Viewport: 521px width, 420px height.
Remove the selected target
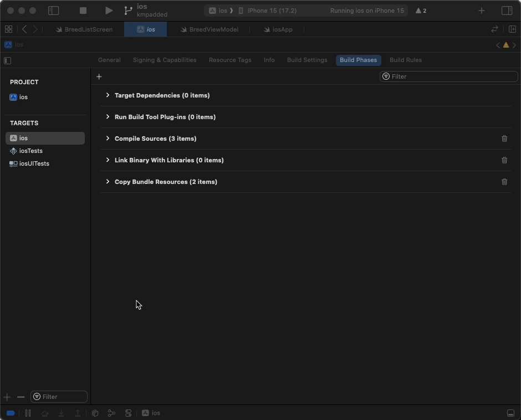click(x=21, y=397)
